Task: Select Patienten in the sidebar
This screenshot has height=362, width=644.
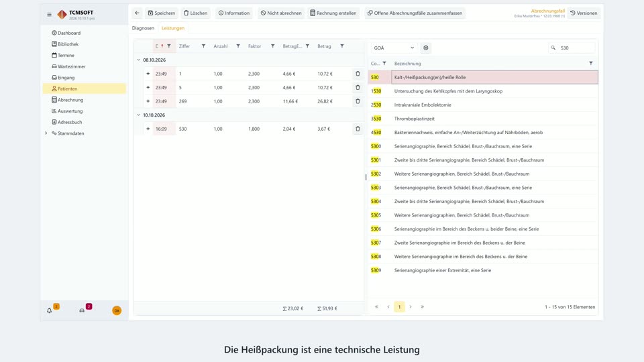Action: pos(85,88)
